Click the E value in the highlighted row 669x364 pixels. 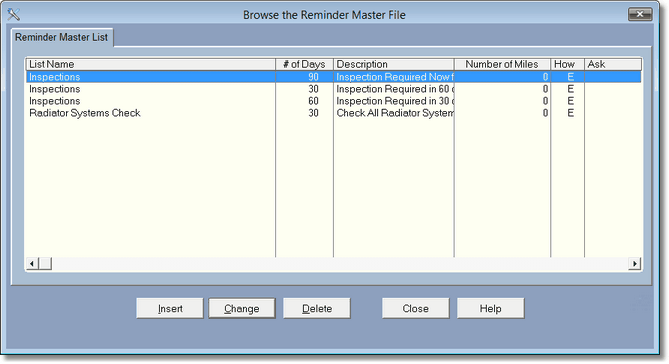click(x=570, y=77)
